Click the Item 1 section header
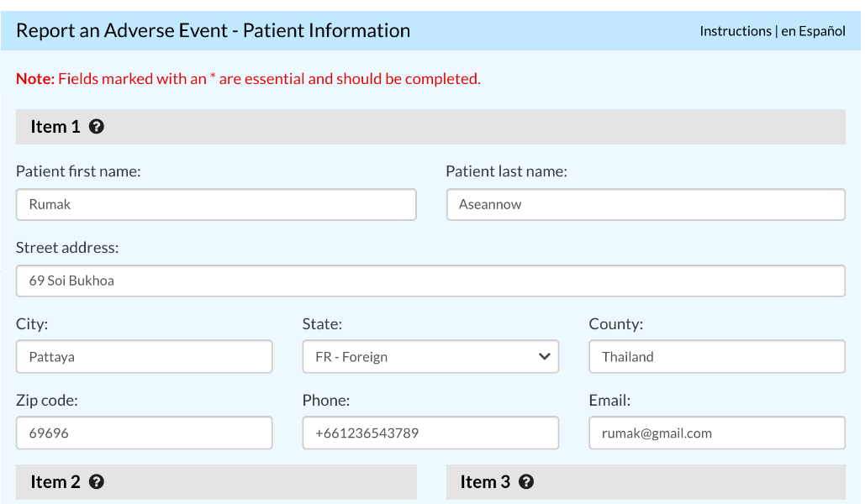Screen dimensions: 865x504 click(55, 127)
